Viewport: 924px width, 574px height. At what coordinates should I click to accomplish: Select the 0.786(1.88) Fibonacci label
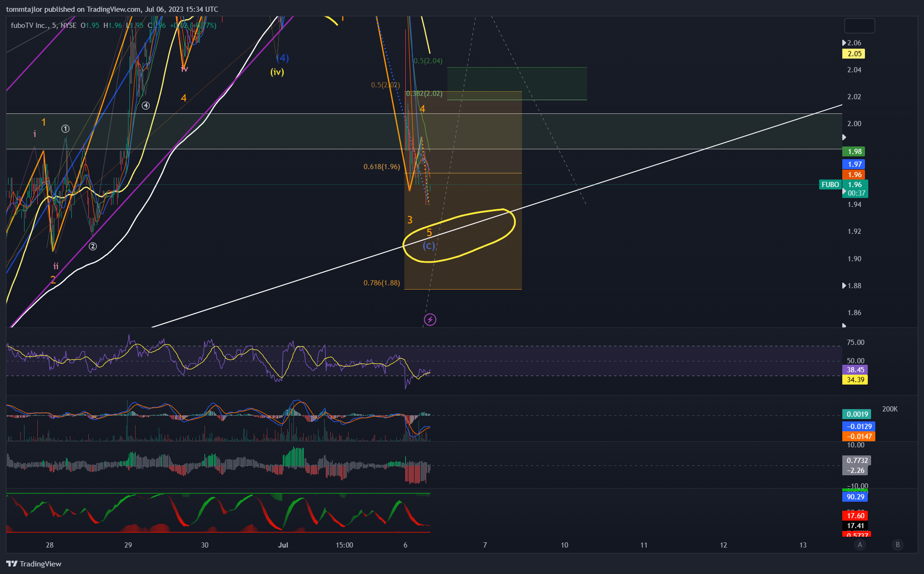point(382,283)
